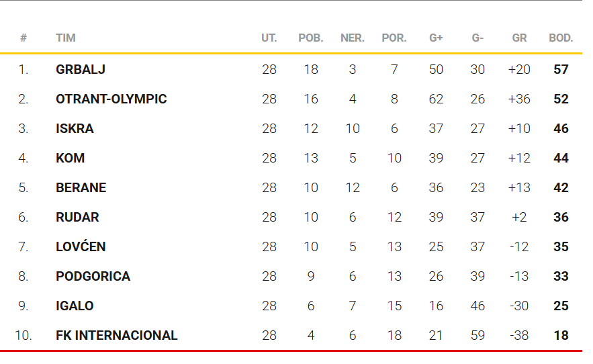Open the Kom team page
593x364 pixels.
(70, 158)
